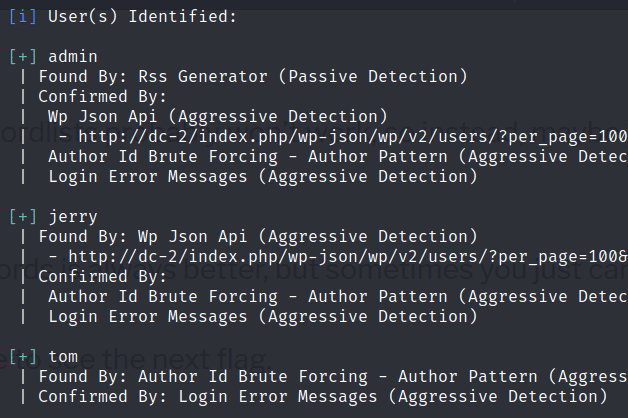Click tom's 'Found By: Author Id Brute Forcing' line
The image size is (628, 418).
tap(333, 377)
